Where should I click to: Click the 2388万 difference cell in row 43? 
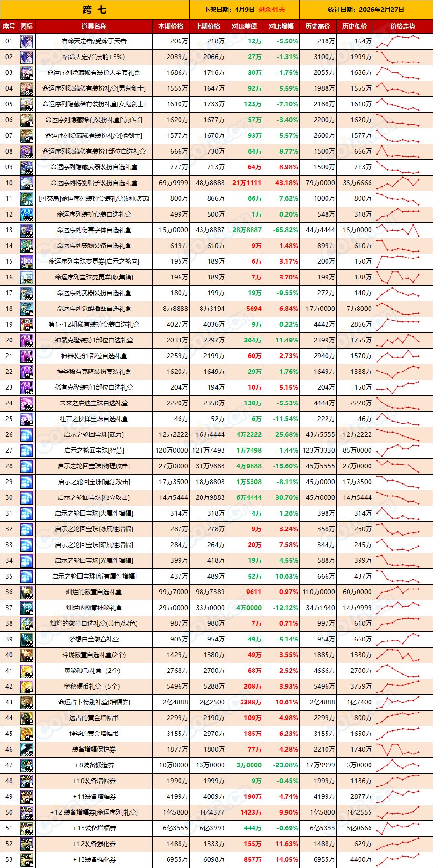tap(251, 703)
